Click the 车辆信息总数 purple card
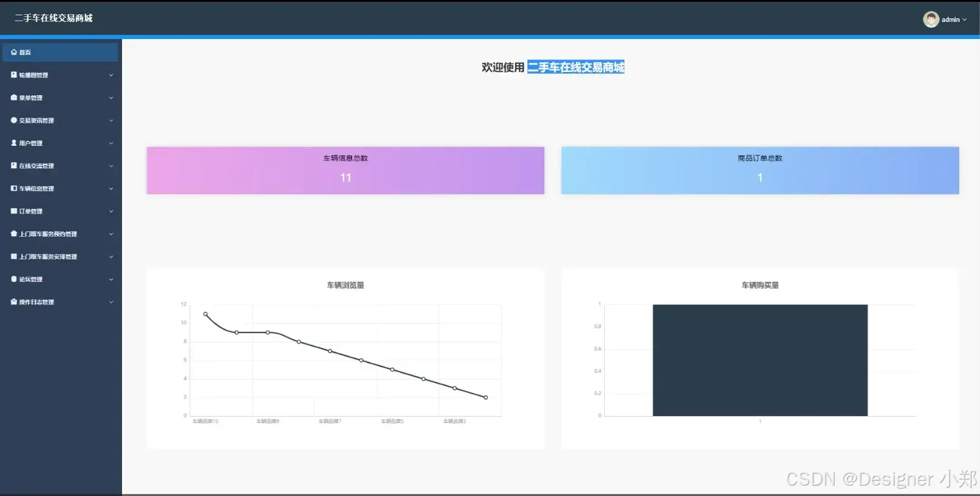980x496 pixels. pyautogui.click(x=345, y=170)
